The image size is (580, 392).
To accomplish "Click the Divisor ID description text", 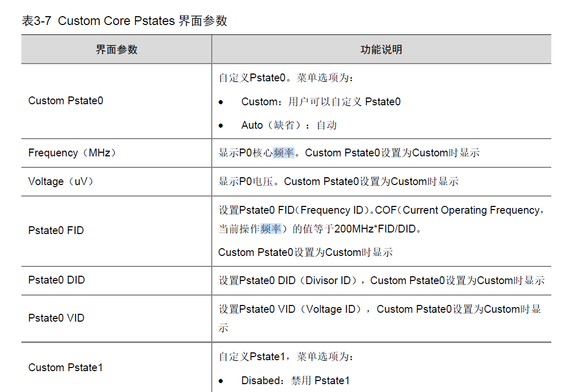I will tap(328, 280).
